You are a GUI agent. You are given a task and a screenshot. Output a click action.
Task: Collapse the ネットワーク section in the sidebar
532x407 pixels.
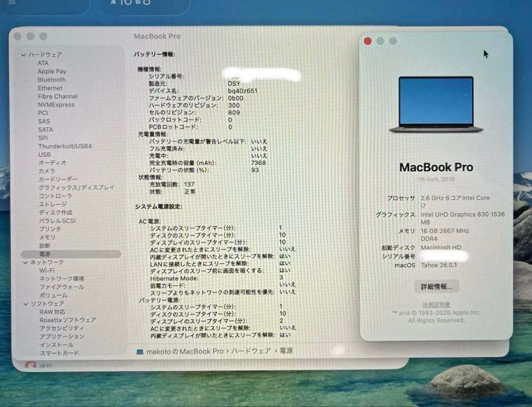[25, 262]
